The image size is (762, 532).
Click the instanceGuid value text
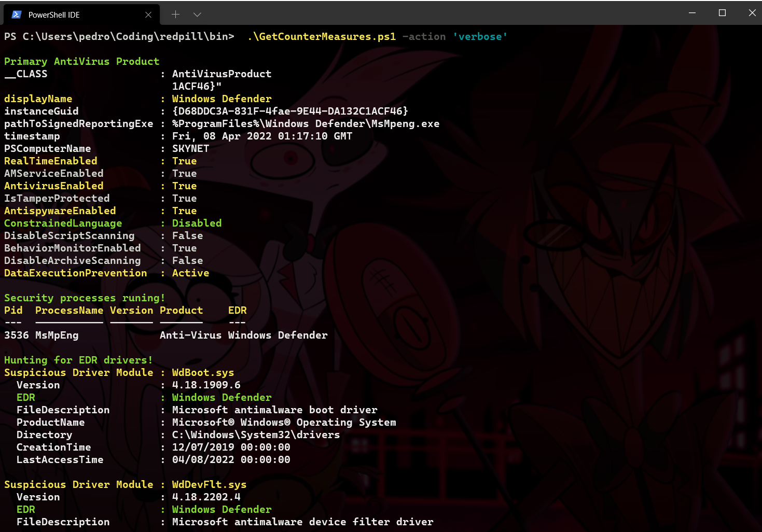tap(290, 111)
